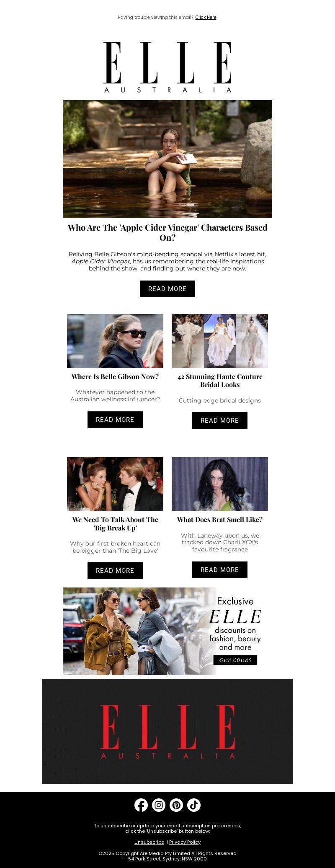Read more about the 'Big Break Up'
The width and height of the screenshot is (335, 868).
tap(115, 571)
